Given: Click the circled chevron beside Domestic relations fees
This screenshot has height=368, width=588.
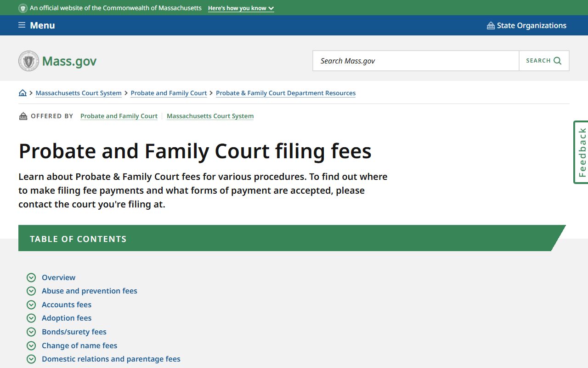Looking at the screenshot, I should click(31, 359).
